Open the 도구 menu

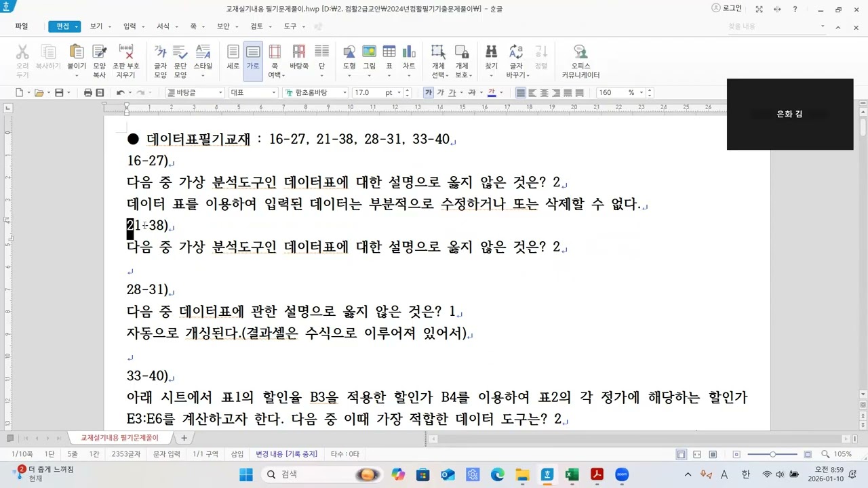290,26
